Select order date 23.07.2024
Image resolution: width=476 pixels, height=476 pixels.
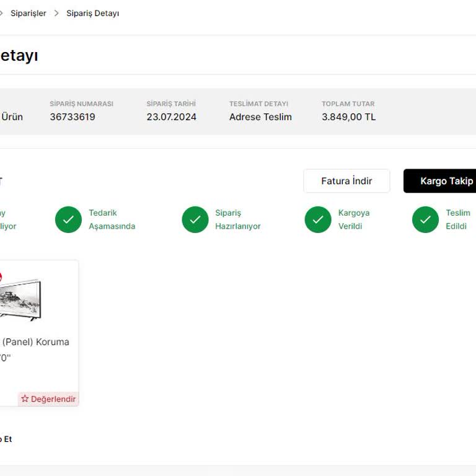pyautogui.click(x=172, y=117)
